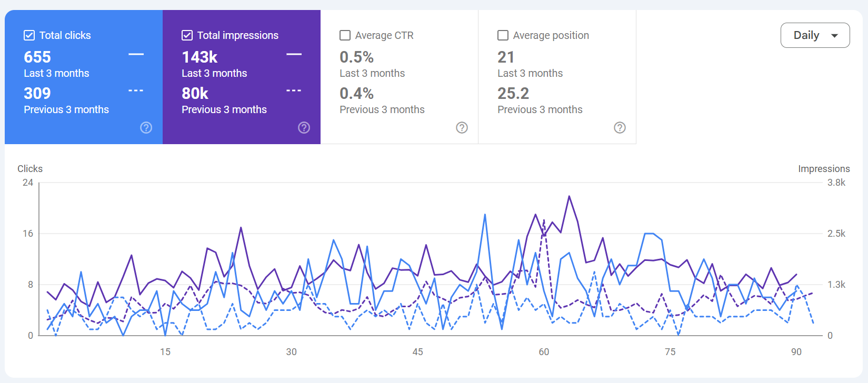
Task: Click dashed line legend in Total clicks card
Action: [x=136, y=90]
